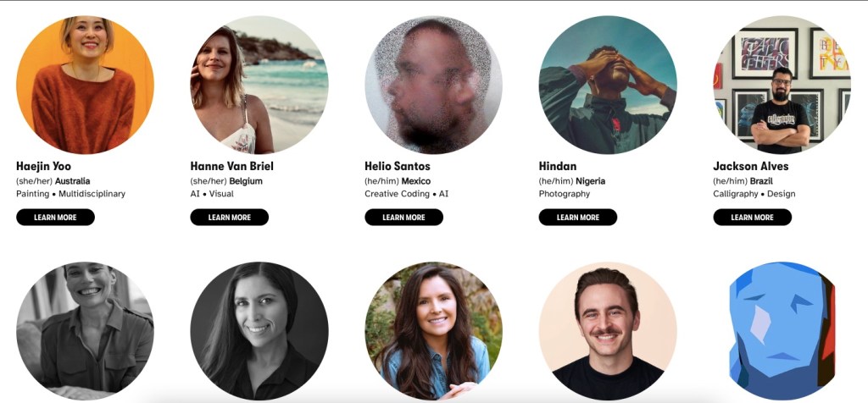The image size is (868, 403).
Task: Click the Helio Santos name heading
Action: click(398, 167)
